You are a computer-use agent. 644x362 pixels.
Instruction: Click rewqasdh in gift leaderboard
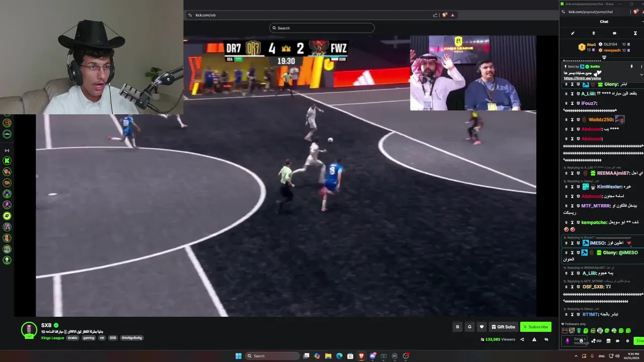[x=612, y=50]
